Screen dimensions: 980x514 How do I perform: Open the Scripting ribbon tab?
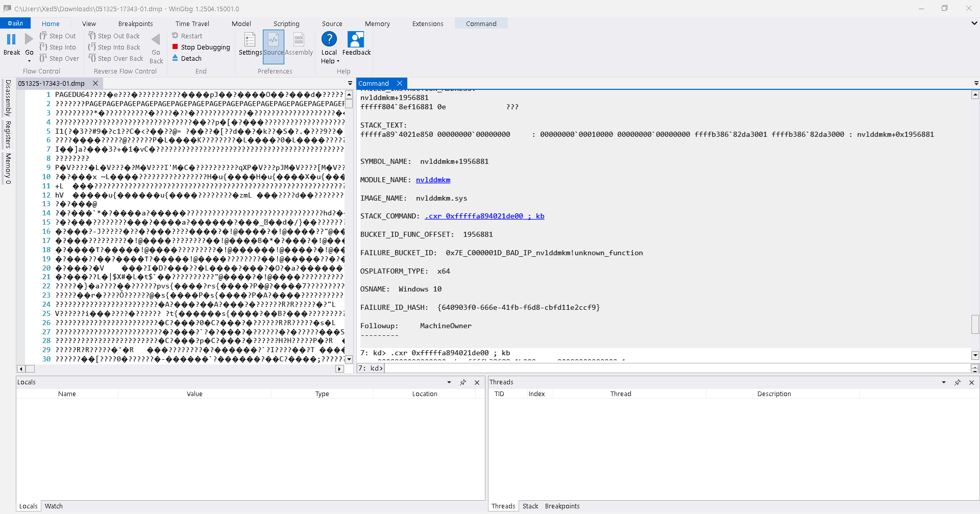286,23
